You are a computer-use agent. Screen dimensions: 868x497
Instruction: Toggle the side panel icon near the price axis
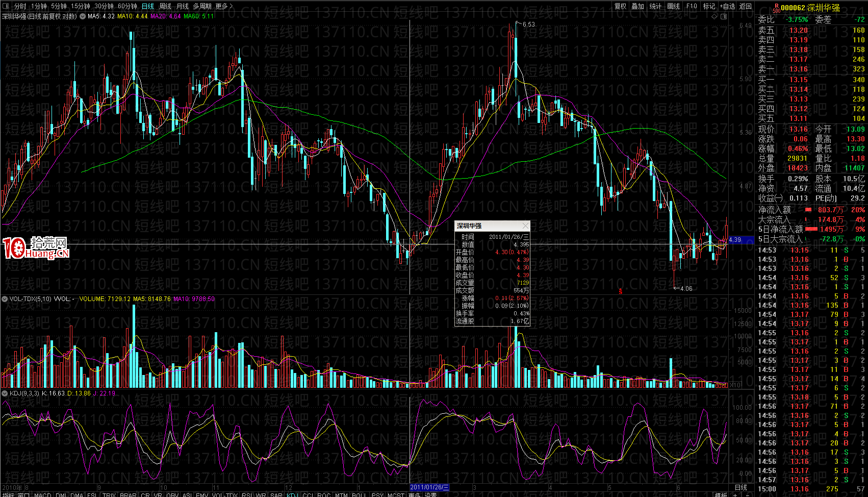click(x=724, y=16)
